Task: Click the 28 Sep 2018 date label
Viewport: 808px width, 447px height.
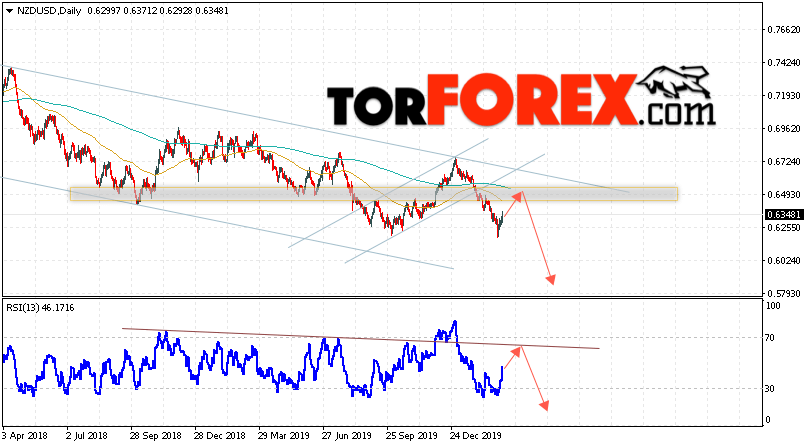Action: point(156,436)
